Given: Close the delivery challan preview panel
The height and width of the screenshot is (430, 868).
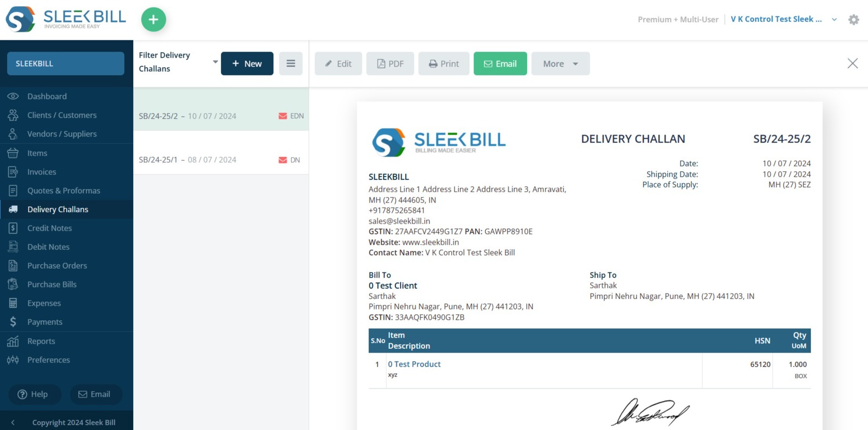Looking at the screenshot, I should pos(853,63).
